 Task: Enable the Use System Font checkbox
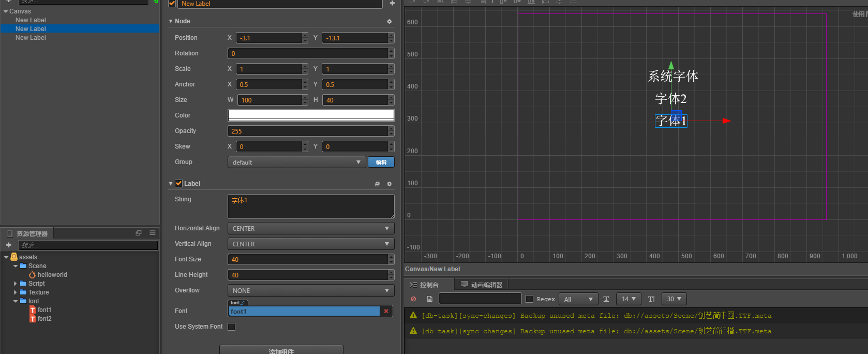tap(232, 327)
